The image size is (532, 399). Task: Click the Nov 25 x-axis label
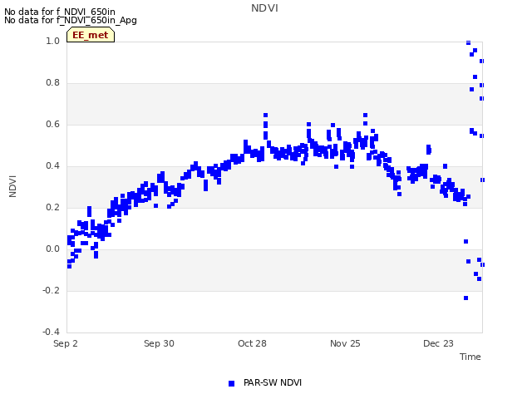tap(345, 343)
